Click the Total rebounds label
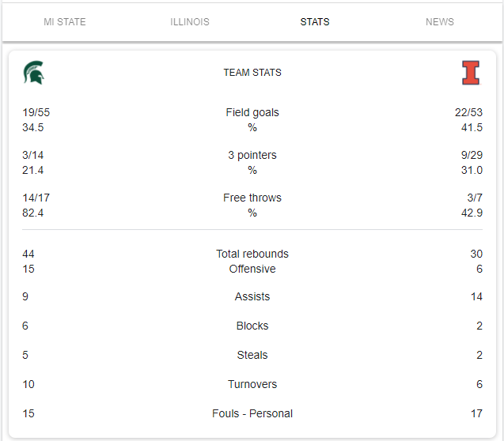 252,254
